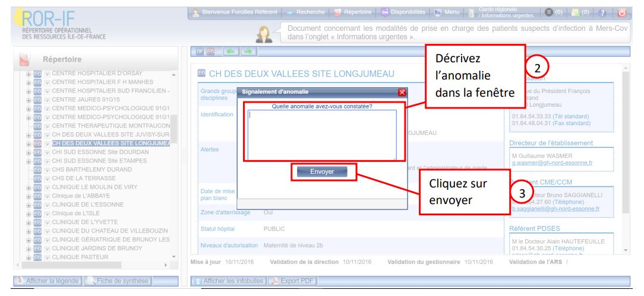Click the EG icon beside CHS BARTHELEMY DURAND
The width and height of the screenshot is (644, 296).
37,169
